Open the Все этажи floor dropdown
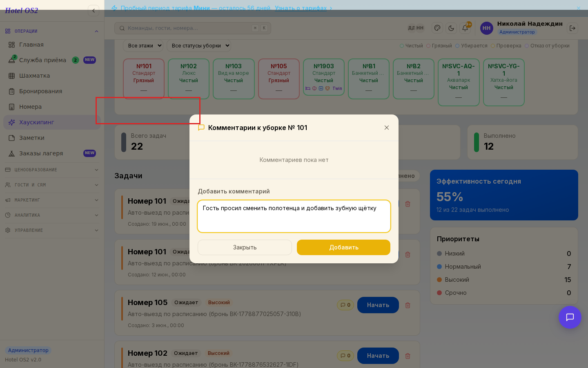The image size is (588, 368). (x=143, y=46)
